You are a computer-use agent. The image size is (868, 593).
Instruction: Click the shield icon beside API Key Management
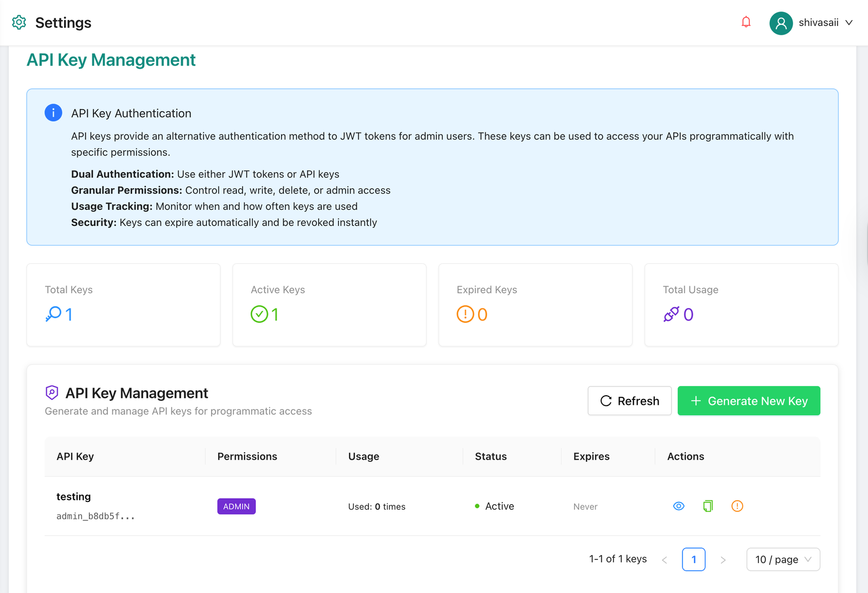pyautogui.click(x=52, y=392)
